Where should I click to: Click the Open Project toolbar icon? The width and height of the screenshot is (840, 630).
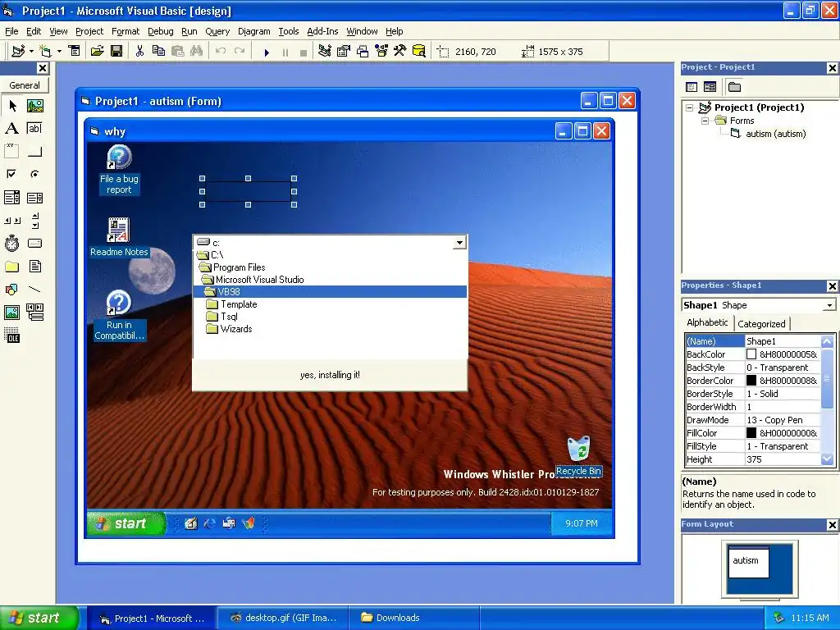click(97, 52)
